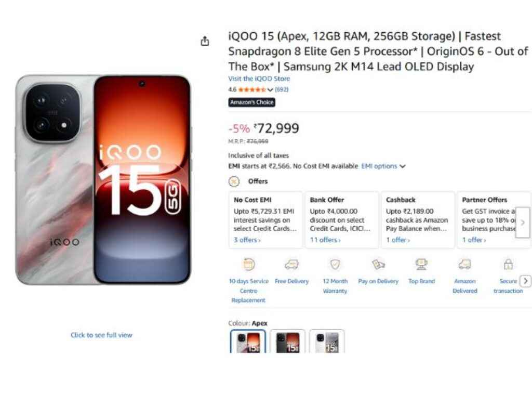Select the Apex colour swatch
Viewport: 532px width, 393px height.
(x=248, y=342)
